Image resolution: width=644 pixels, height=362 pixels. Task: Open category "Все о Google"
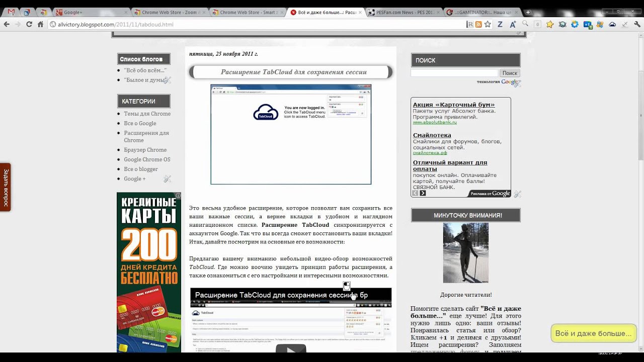(140, 123)
